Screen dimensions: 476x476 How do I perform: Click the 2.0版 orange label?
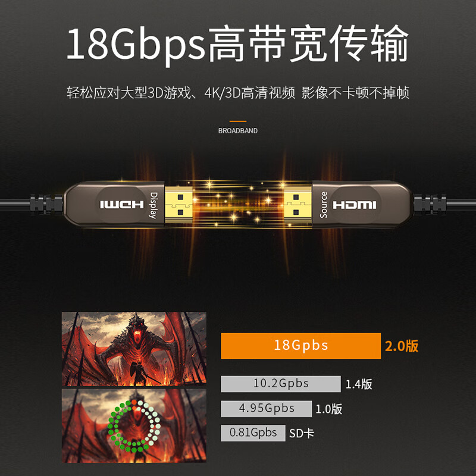[x=402, y=346]
